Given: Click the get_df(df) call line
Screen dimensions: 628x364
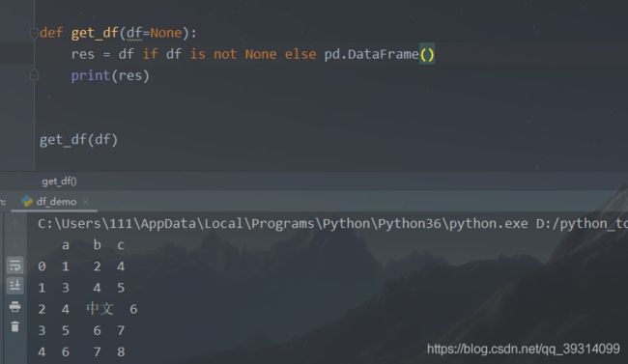Looking at the screenshot, I should pyautogui.click(x=78, y=140).
